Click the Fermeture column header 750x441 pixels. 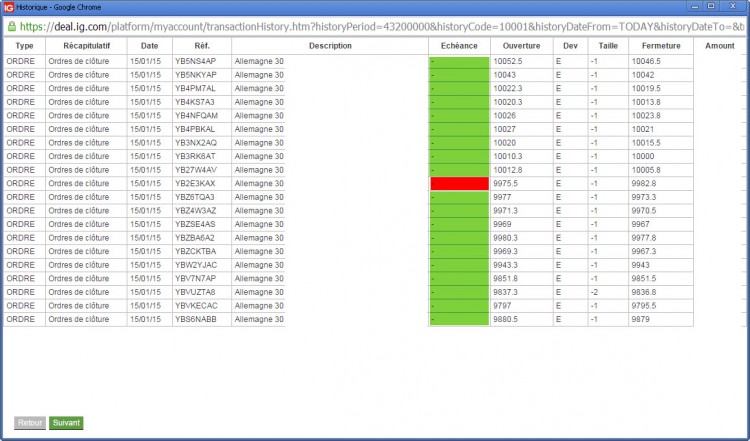661,46
